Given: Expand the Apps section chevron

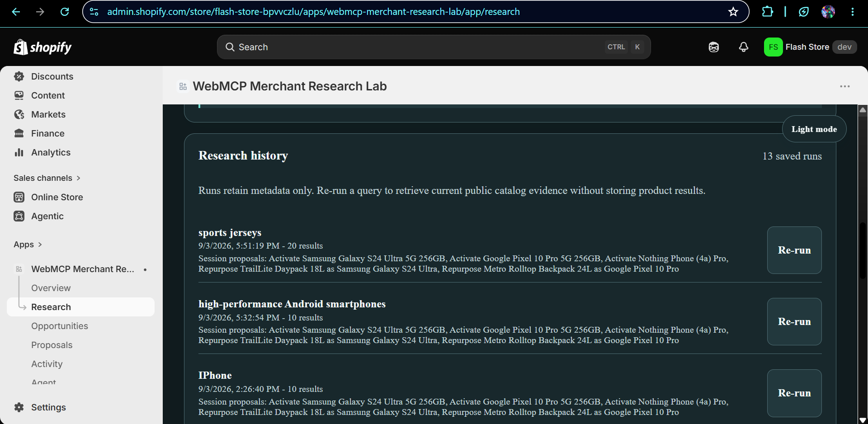Looking at the screenshot, I should (40, 245).
